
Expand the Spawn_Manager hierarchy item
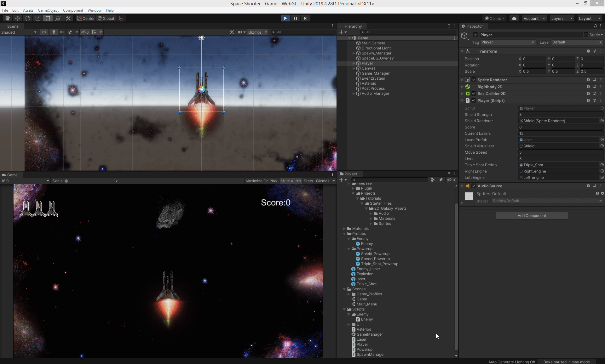tap(354, 53)
